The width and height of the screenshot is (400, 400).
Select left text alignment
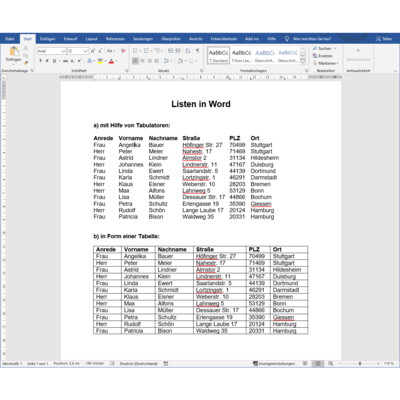click(135, 61)
